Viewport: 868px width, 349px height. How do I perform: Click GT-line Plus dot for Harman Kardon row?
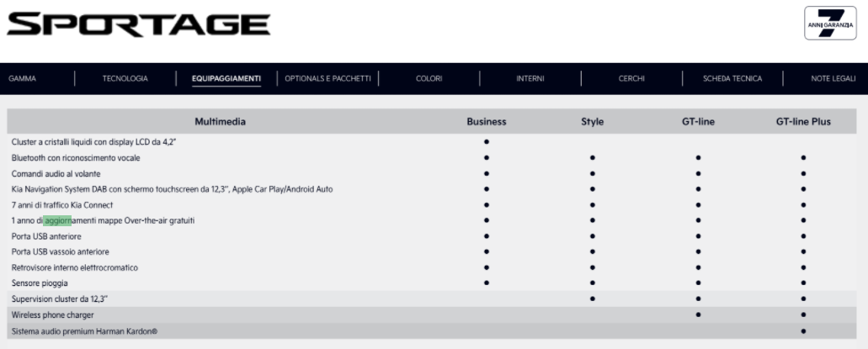803,331
